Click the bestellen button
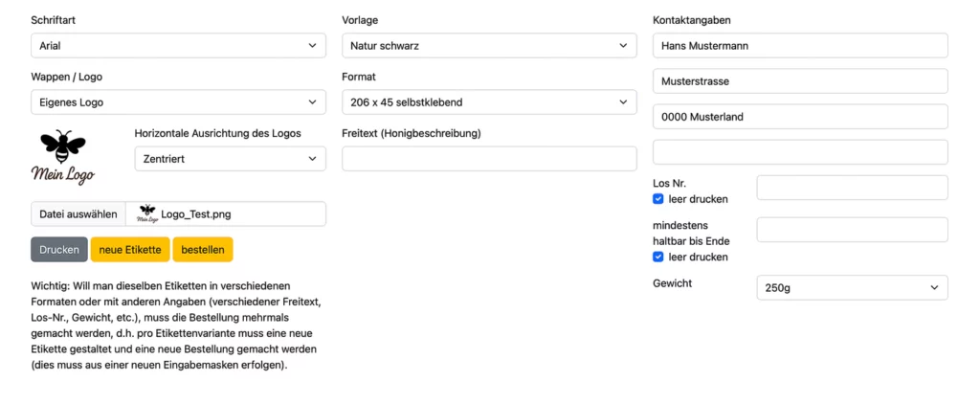 [x=203, y=250]
